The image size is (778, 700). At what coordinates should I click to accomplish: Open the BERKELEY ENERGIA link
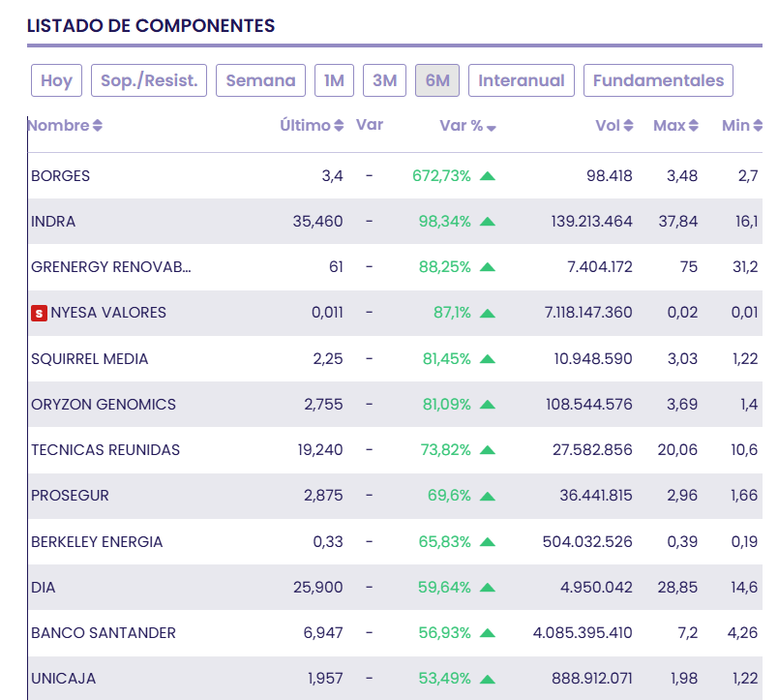click(x=97, y=541)
